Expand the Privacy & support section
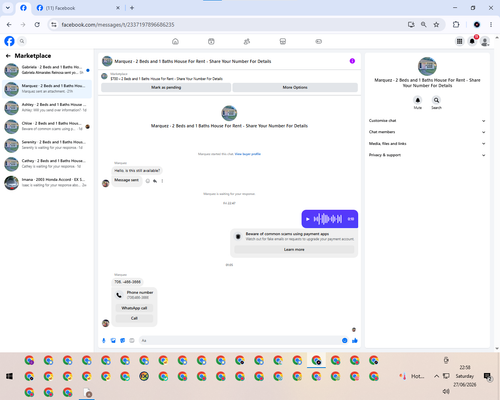The height and width of the screenshot is (400, 500). (x=427, y=155)
